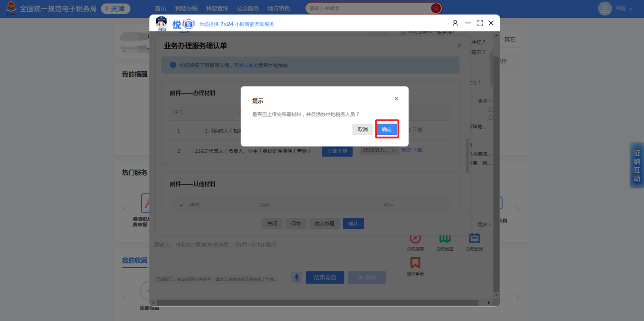Viewport: 644px width, 321px height.
Task: Expand 更多 beside the tax tool icons
Action: (x=484, y=224)
